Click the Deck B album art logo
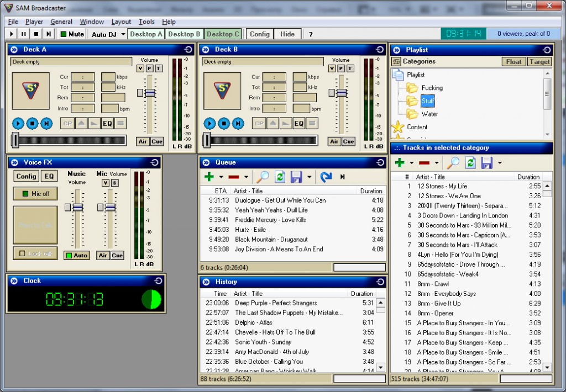The image size is (566, 392). pos(222,91)
